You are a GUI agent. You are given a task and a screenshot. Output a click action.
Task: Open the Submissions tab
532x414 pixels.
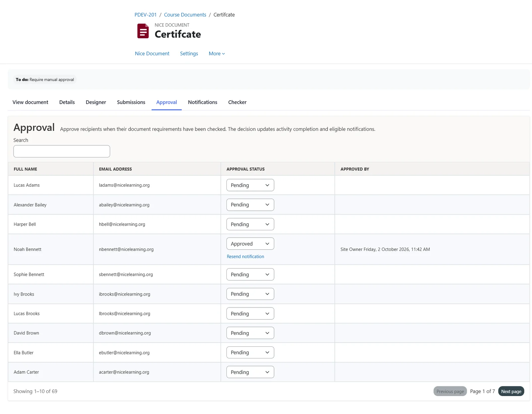pyautogui.click(x=131, y=102)
